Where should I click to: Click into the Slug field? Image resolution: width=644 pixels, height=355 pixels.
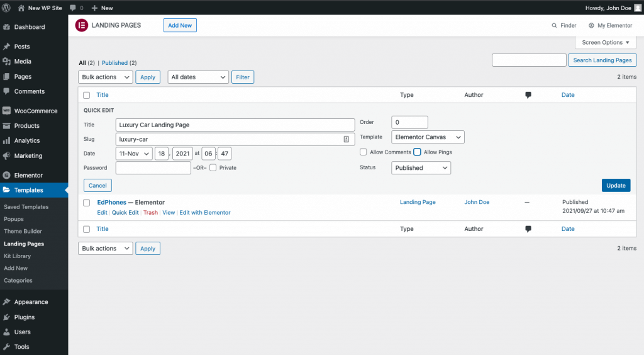(x=230, y=139)
